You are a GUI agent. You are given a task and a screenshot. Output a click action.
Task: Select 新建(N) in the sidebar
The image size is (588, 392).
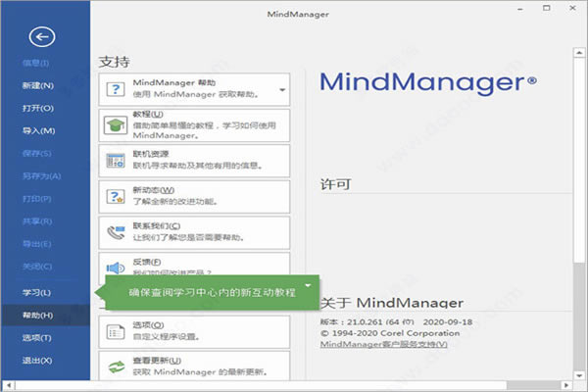pyautogui.click(x=38, y=85)
